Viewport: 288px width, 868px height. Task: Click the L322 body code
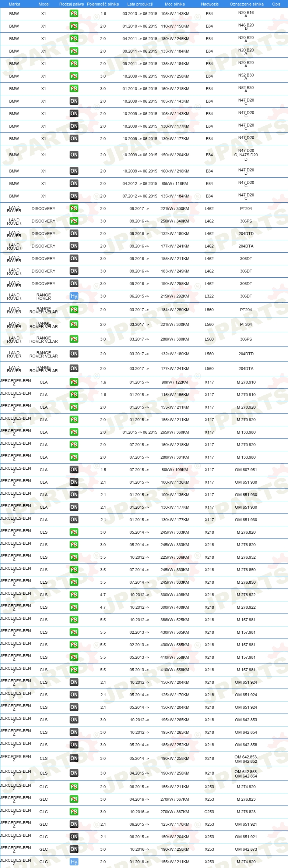pos(209,296)
